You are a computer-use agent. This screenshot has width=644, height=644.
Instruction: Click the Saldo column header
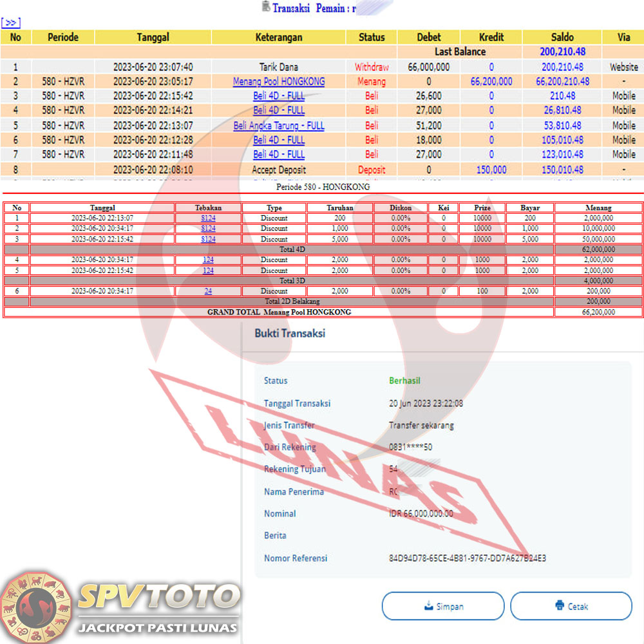tap(562, 37)
